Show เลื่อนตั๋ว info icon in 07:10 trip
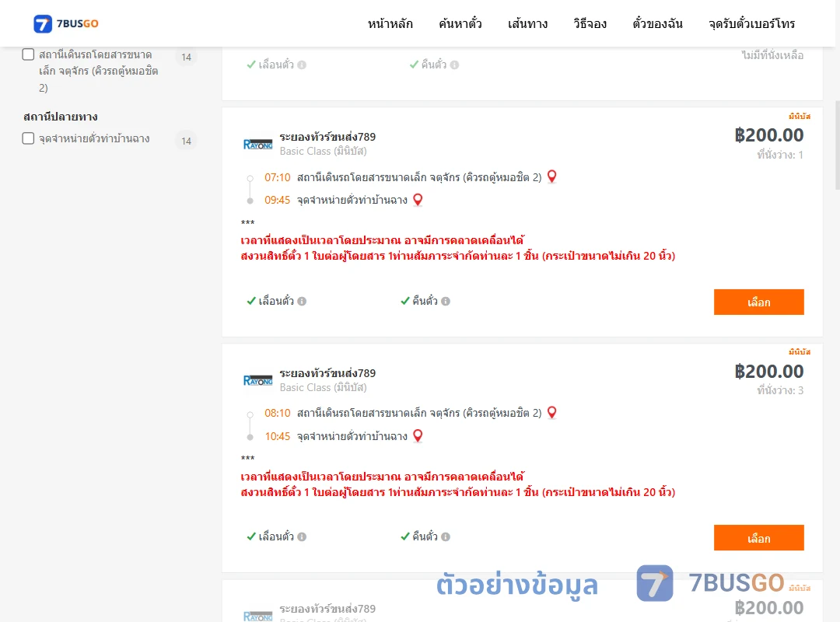 [x=302, y=301]
